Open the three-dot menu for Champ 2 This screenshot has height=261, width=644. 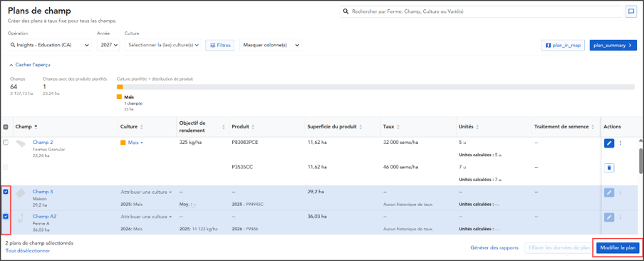point(620,143)
